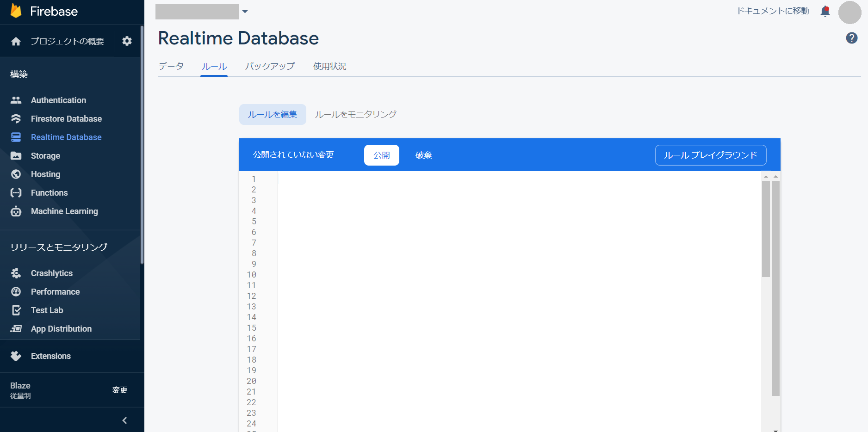The width and height of the screenshot is (868, 432).
Task: Open the help question mark icon
Action: tap(852, 38)
